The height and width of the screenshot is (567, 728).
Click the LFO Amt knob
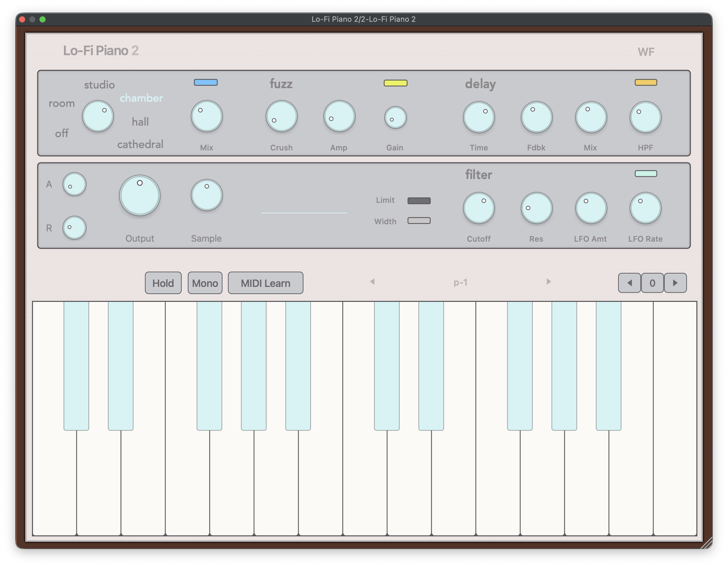pyautogui.click(x=591, y=208)
